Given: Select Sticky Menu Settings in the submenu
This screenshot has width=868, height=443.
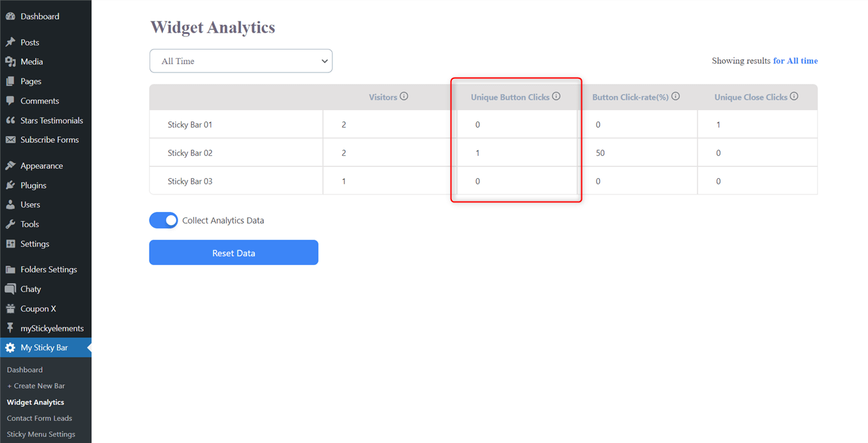Looking at the screenshot, I should point(42,434).
